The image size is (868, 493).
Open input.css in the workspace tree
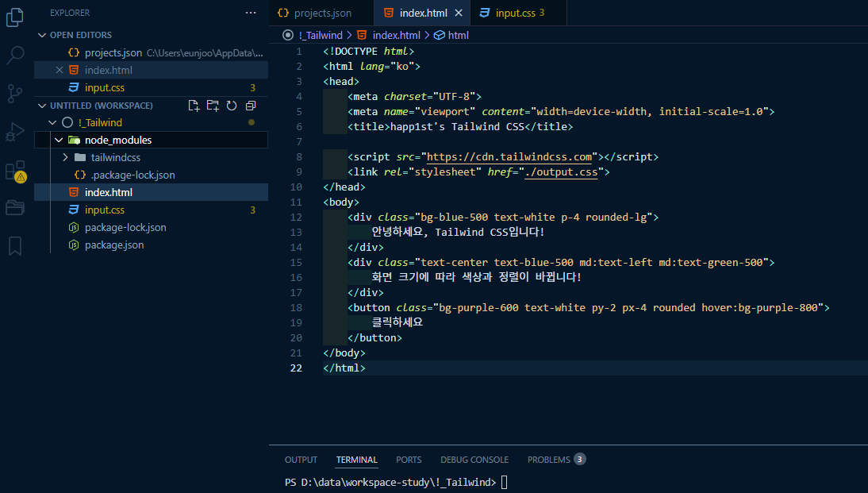pos(151,210)
